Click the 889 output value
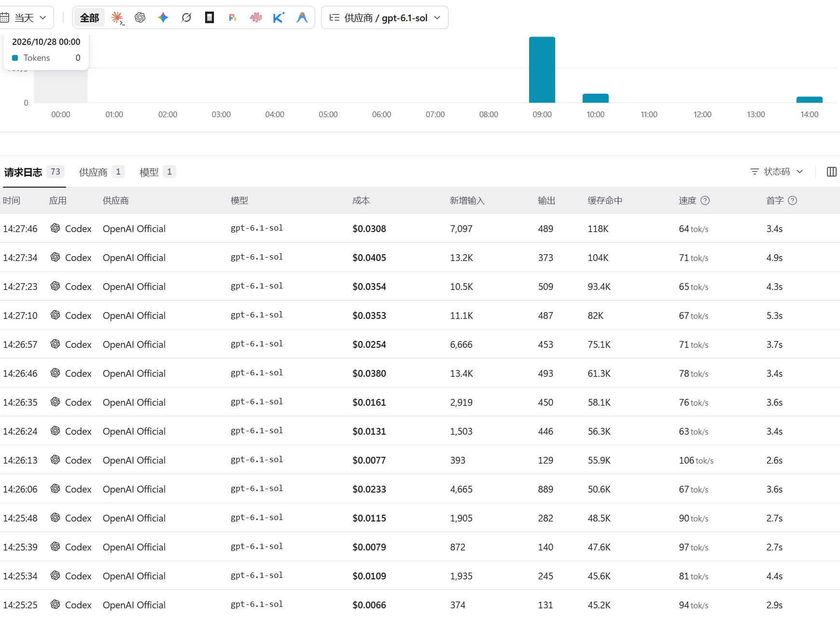The height and width of the screenshot is (617, 840). [546, 489]
